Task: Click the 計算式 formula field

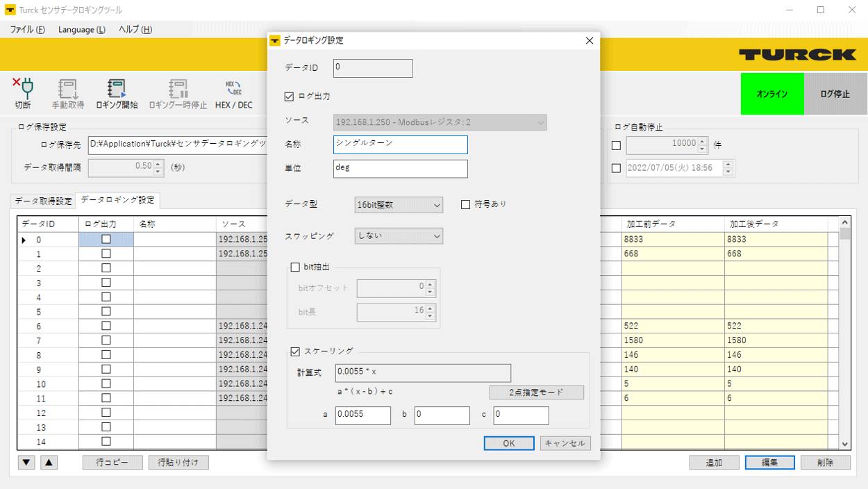Action: pyautogui.click(x=423, y=372)
